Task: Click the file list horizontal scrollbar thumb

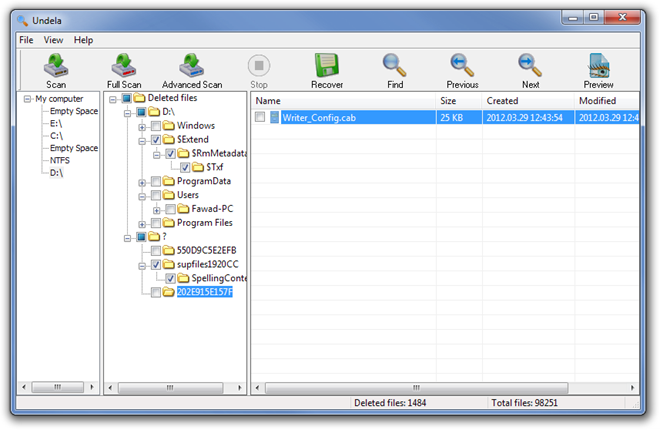Action: pyautogui.click(x=416, y=388)
